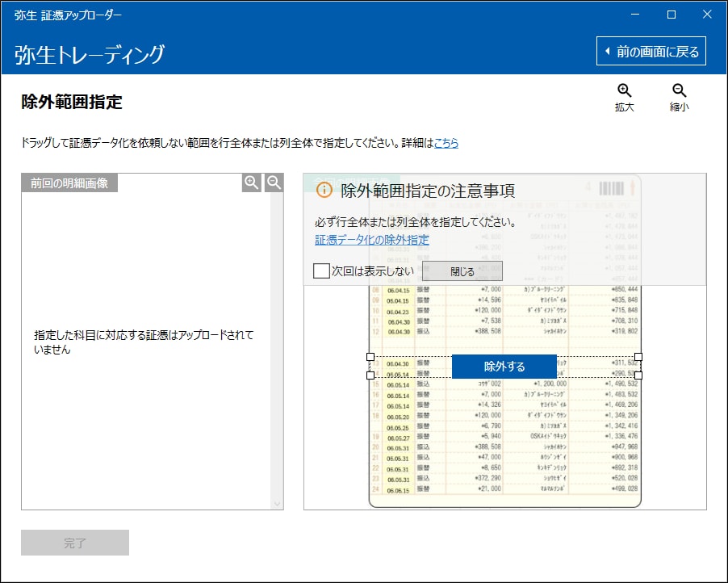
Task: Click the 縮小 magnifier icon in the header
Action: 679,91
